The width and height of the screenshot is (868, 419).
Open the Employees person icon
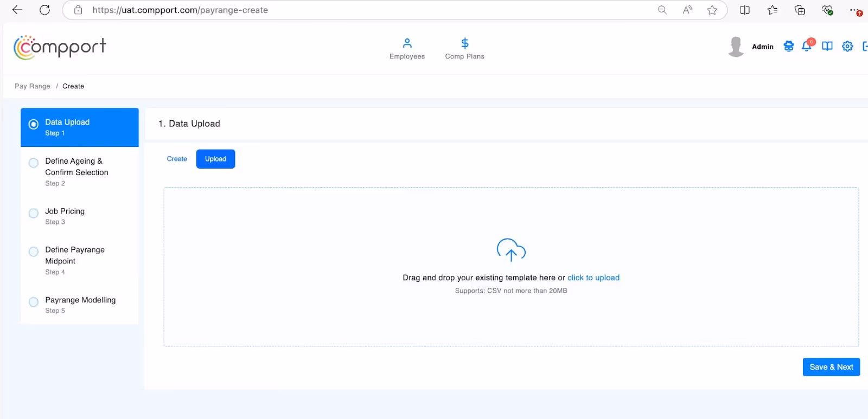(x=407, y=43)
